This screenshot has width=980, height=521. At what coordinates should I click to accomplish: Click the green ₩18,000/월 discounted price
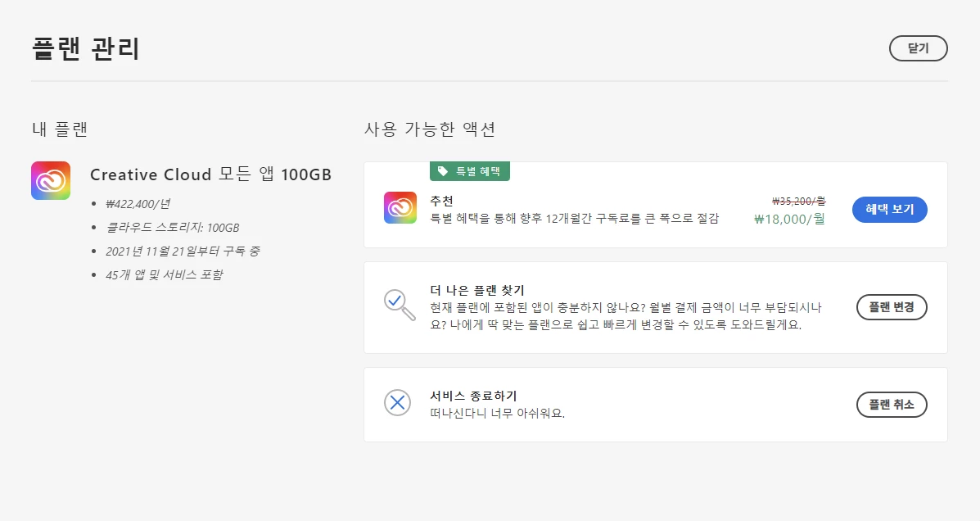790,219
